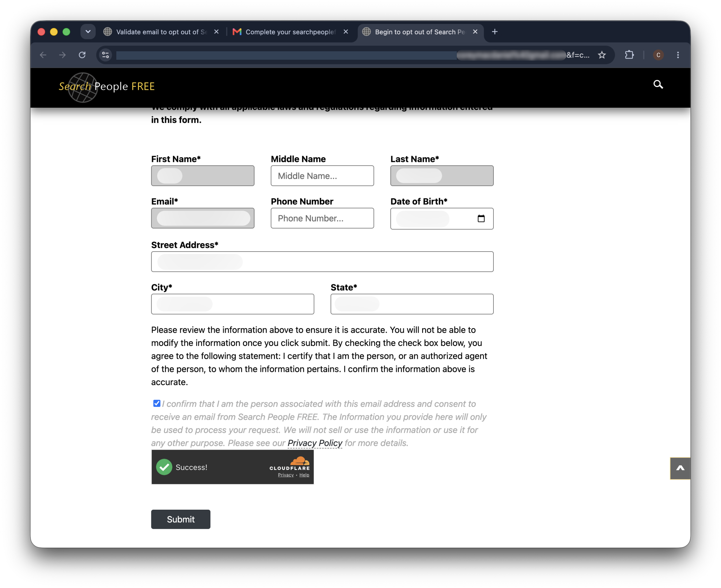
Task: Click the Middle Name input field
Action: [x=322, y=176]
